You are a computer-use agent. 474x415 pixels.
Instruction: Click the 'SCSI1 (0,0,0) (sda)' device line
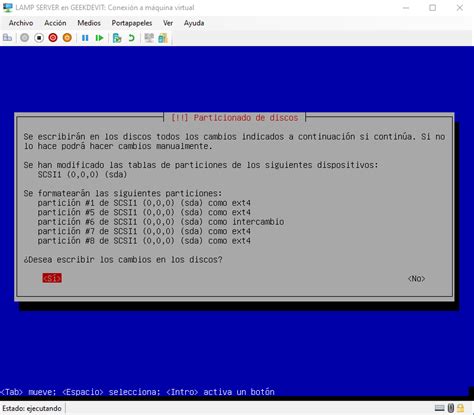(82, 174)
